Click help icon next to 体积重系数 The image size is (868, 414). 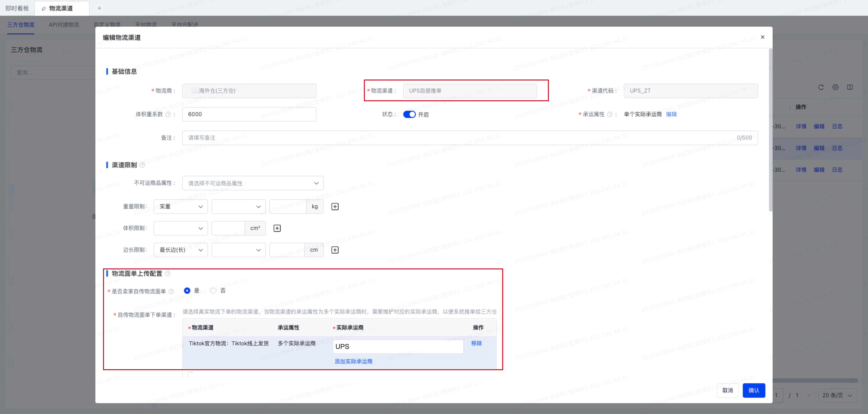[168, 115]
